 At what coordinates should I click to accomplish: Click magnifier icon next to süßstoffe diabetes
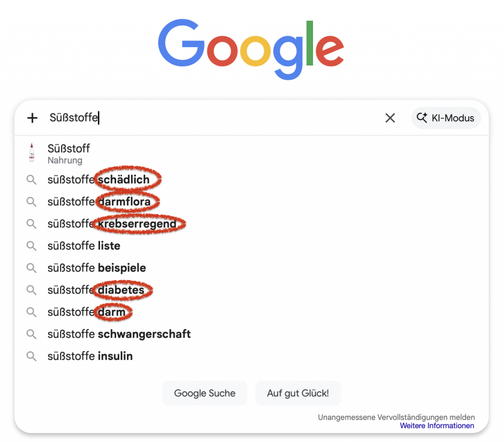31,290
